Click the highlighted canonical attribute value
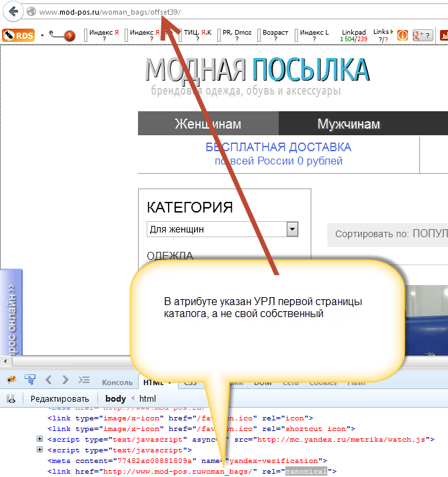This screenshot has width=448, height=477. pyautogui.click(x=306, y=472)
